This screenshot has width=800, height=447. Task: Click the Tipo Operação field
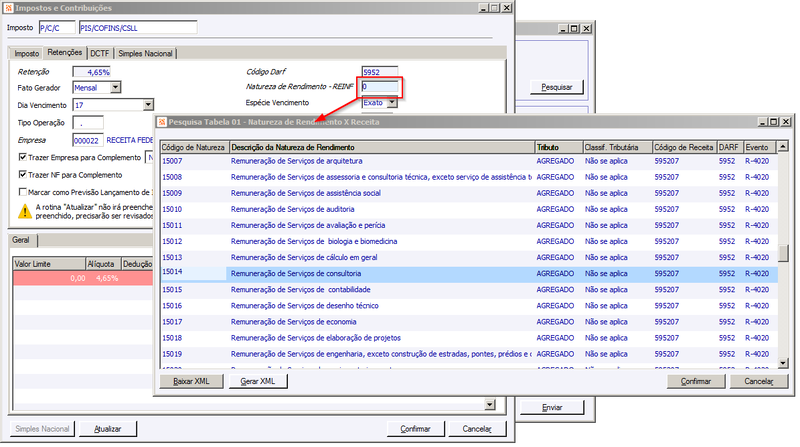coord(88,122)
